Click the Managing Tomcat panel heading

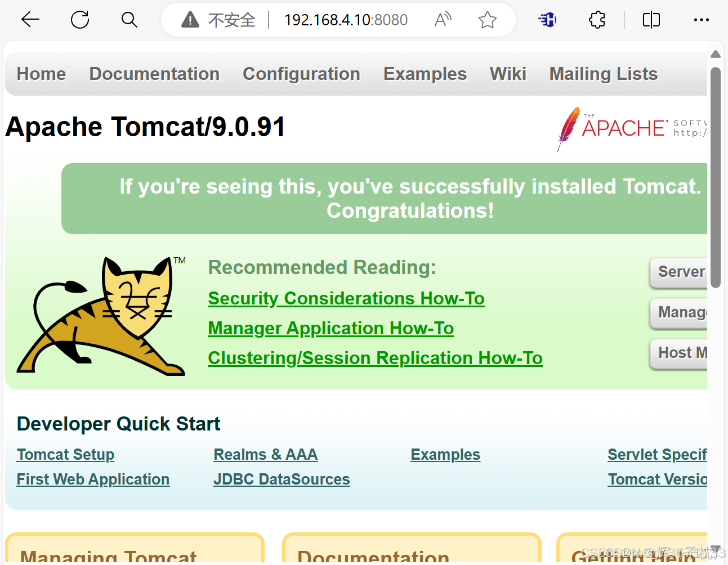pyautogui.click(x=108, y=556)
